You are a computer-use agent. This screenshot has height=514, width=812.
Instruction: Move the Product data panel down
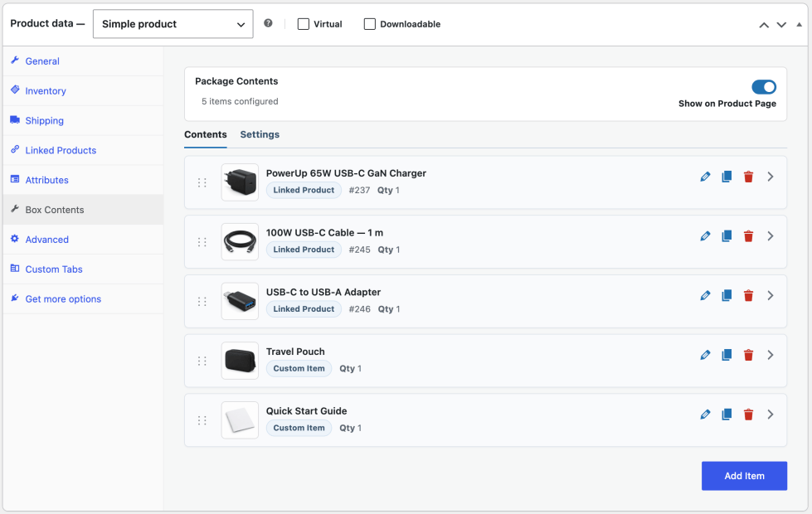[x=781, y=25]
